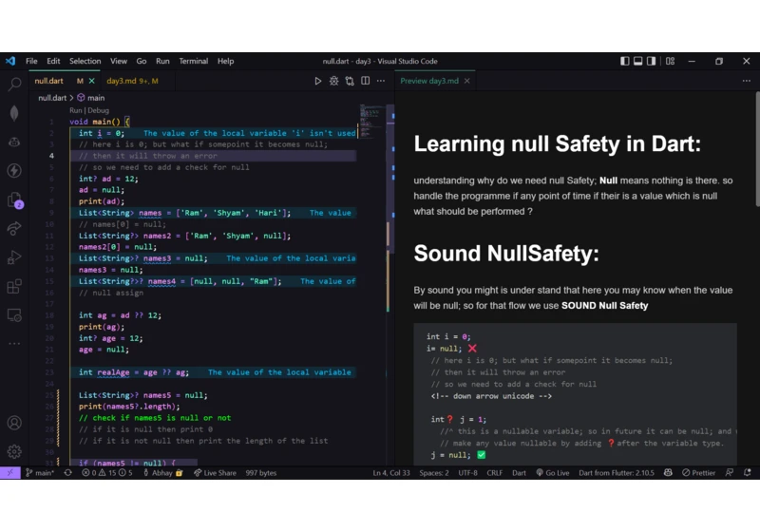Change Dart language mode
The height and width of the screenshot is (532, 760).
click(x=519, y=473)
